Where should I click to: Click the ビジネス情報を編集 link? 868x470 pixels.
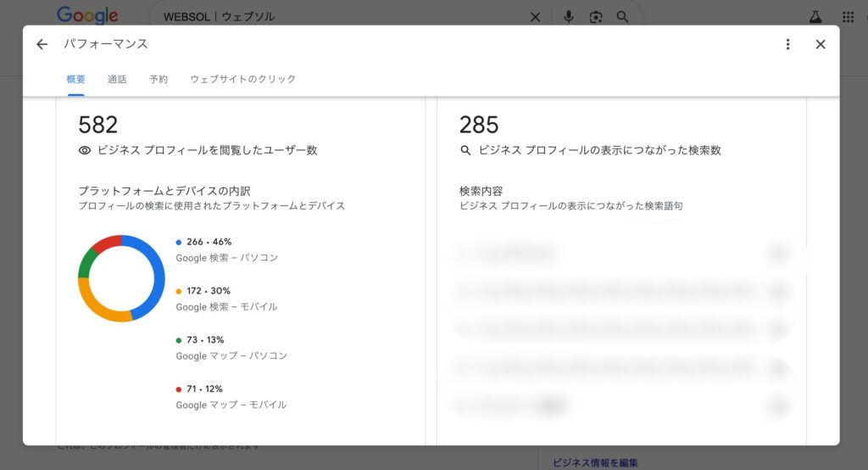pos(595,462)
